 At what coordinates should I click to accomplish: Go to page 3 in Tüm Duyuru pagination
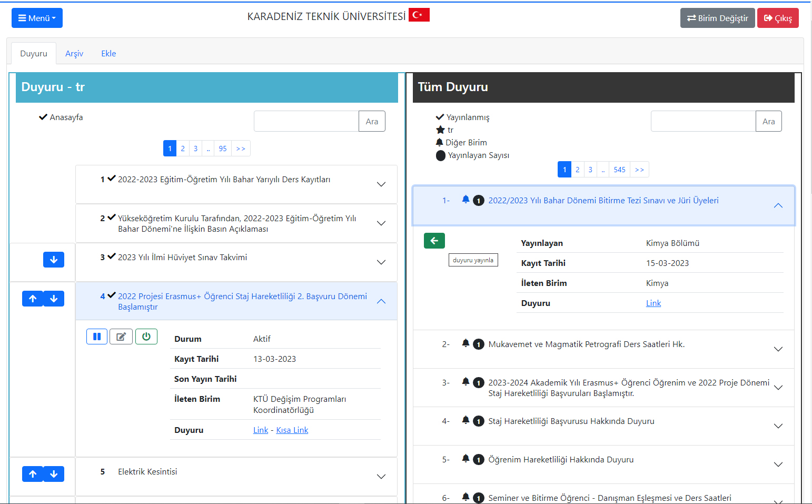click(x=590, y=170)
